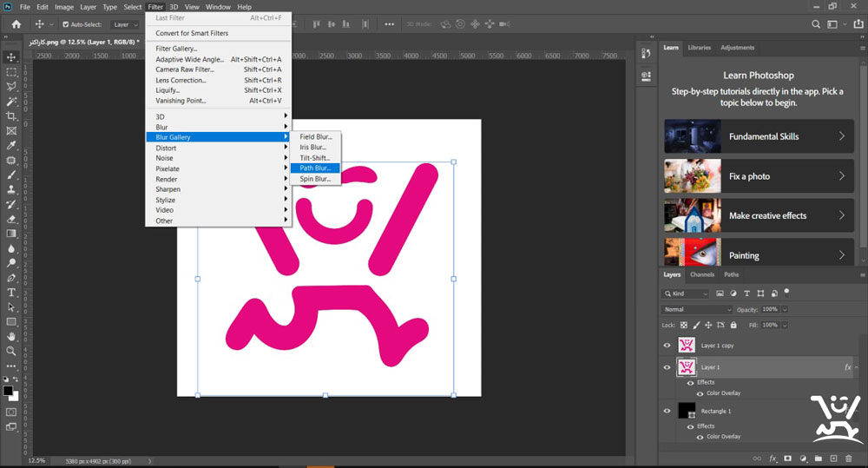The width and height of the screenshot is (868, 468).
Task: Select the Crop tool
Action: [x=11, y=115]
